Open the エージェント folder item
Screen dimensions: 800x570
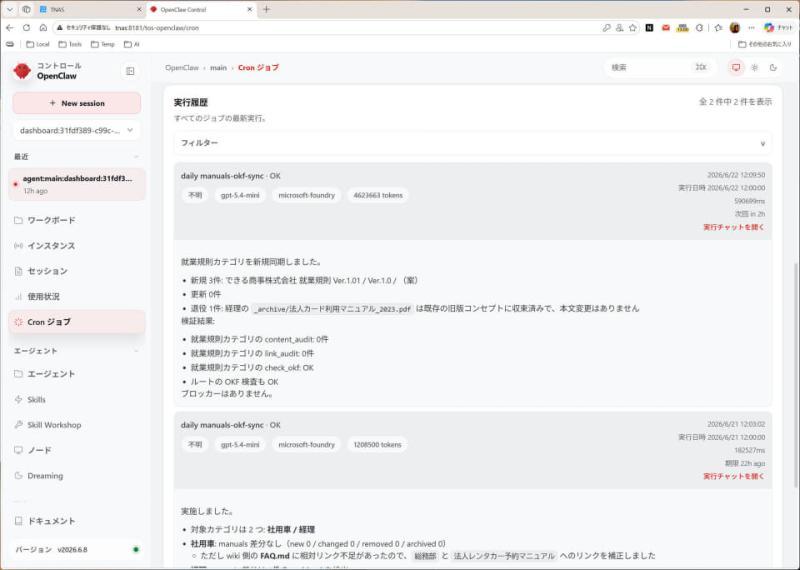77,374
